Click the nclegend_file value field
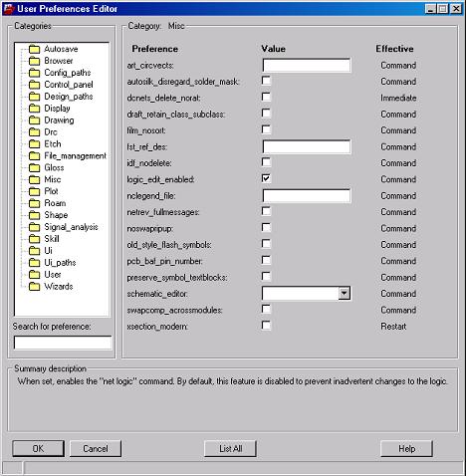Viewport: 466px width, 476px height. tap(307, 196)
